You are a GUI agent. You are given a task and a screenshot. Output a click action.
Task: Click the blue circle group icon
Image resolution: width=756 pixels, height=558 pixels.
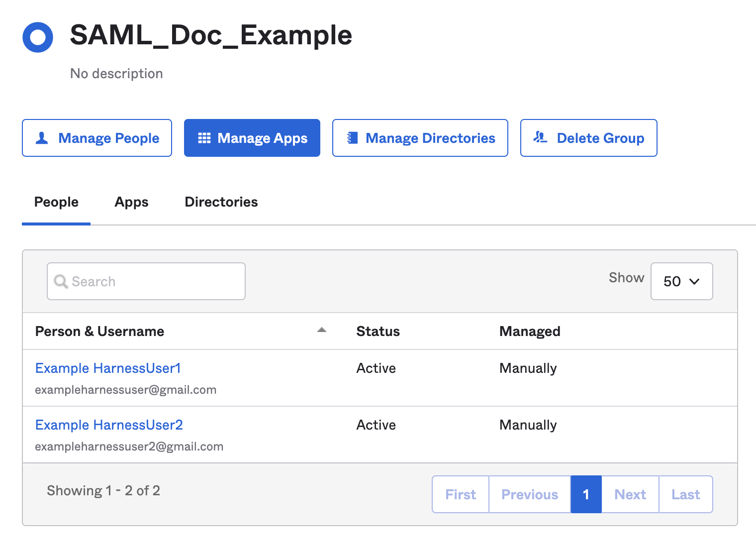tap(38, 37)
